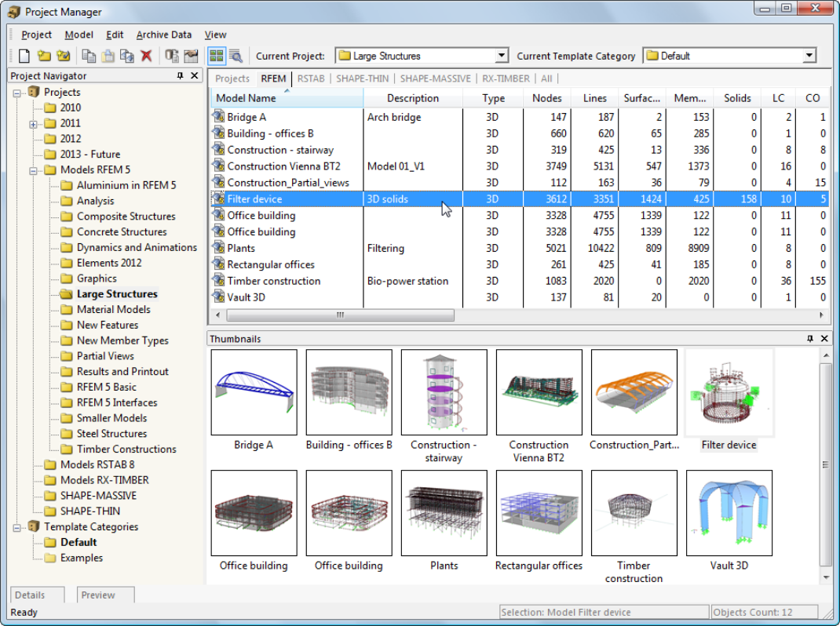The image size is (840, 626).
Task: Click the new project folder icon
Action: [x=44, y=56]
